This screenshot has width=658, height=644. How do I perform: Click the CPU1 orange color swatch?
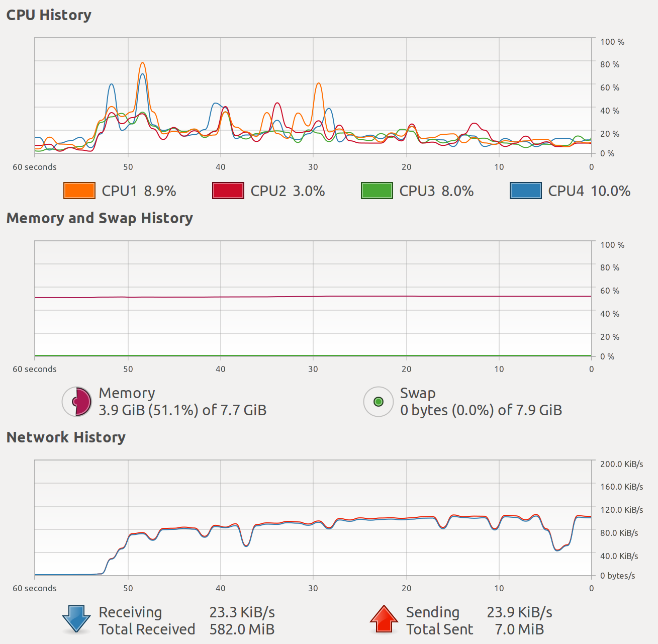(79, 191)
